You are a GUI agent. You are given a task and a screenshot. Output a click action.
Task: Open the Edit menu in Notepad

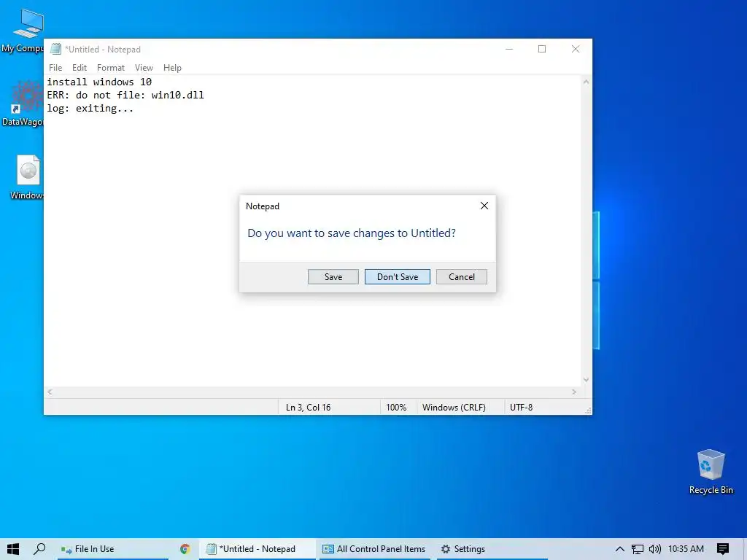click(79, 68)
